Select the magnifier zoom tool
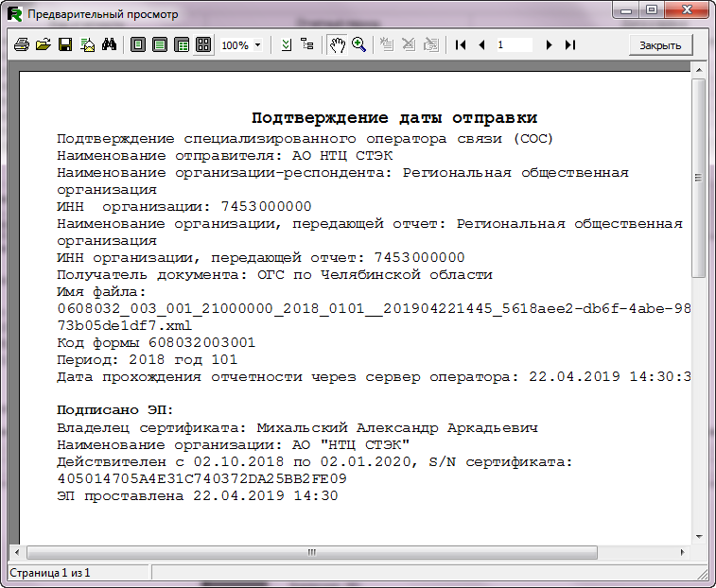The width and height of the screenshot is (716, 588). [x=358, y=44]
